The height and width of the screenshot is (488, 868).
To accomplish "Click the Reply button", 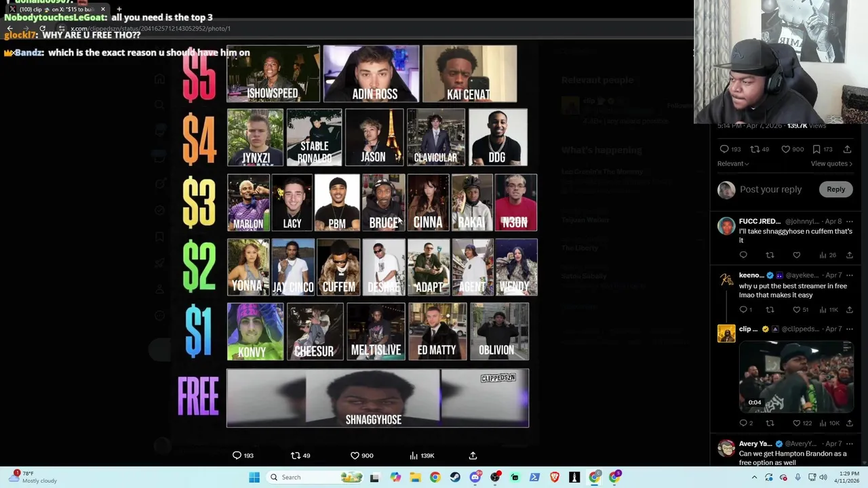I will (835, 189).
